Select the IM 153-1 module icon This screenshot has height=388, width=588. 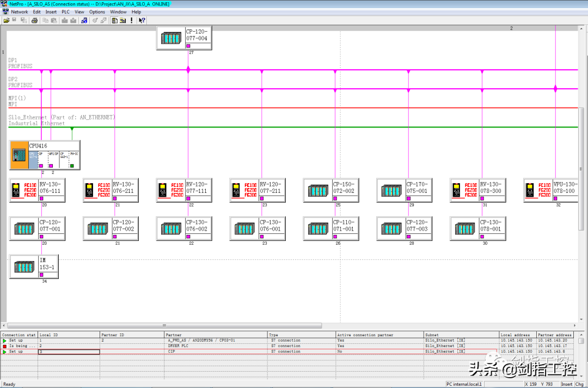[x=23, y=267]
